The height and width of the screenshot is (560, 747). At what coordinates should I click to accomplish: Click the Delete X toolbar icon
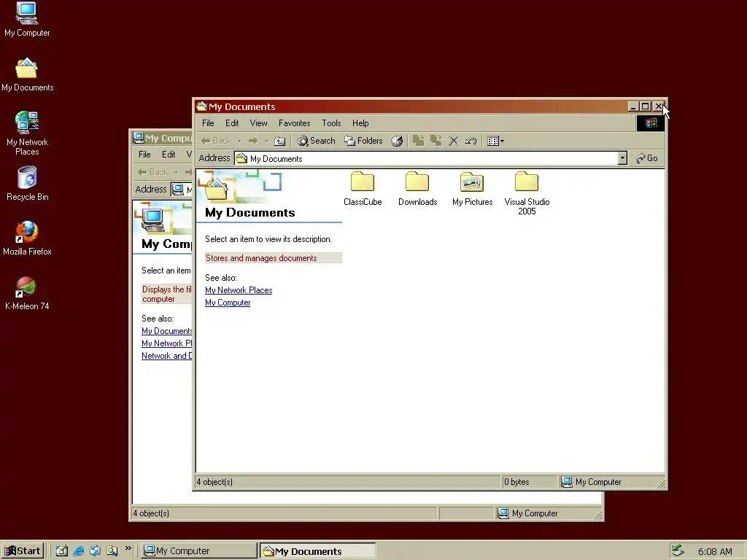(453, 141)
